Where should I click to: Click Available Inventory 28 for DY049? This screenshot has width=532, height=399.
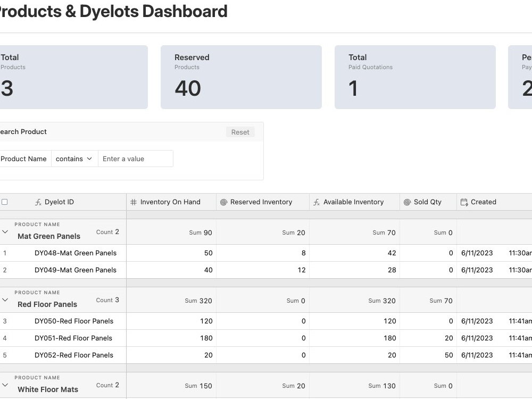(x=354, y=270)
